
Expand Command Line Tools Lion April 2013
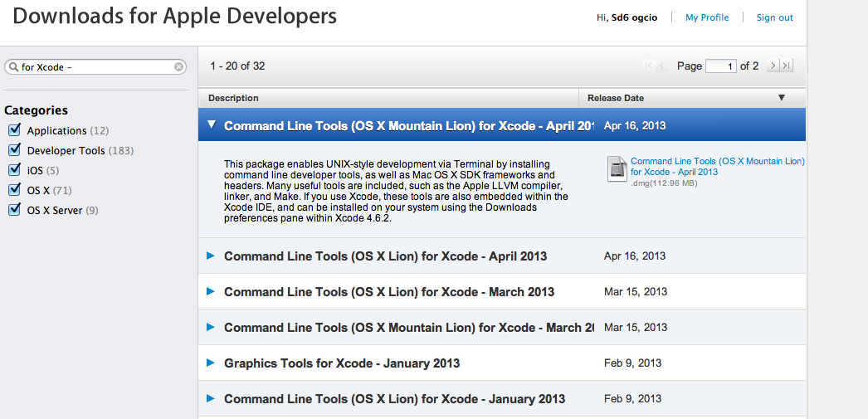pyautogui.click(x=211, y=256)
